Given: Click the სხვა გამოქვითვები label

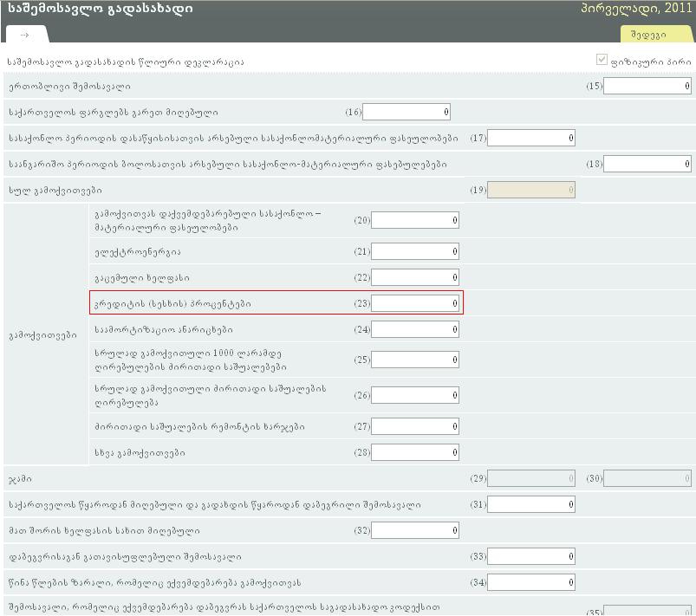Looking at the screenshot, I should 140,452.
